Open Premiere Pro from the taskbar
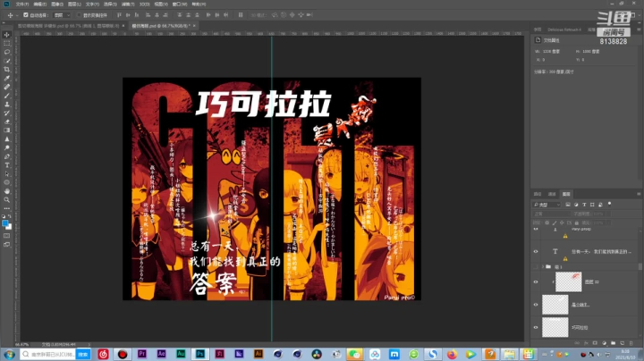 (141, 354)
